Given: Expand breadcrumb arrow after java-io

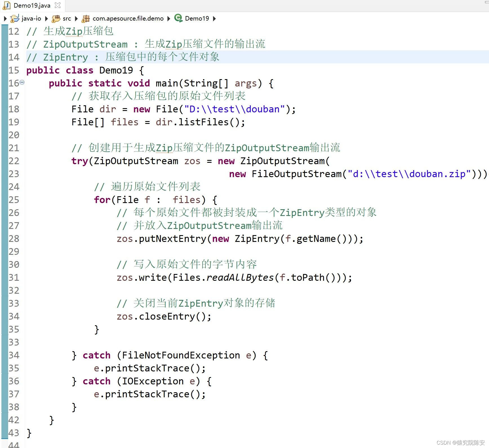Looking at the screenshot, I should point(46,19).
